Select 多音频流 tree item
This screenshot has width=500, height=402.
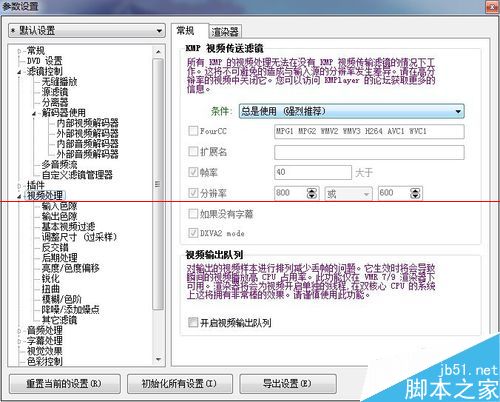pos(59,164)
